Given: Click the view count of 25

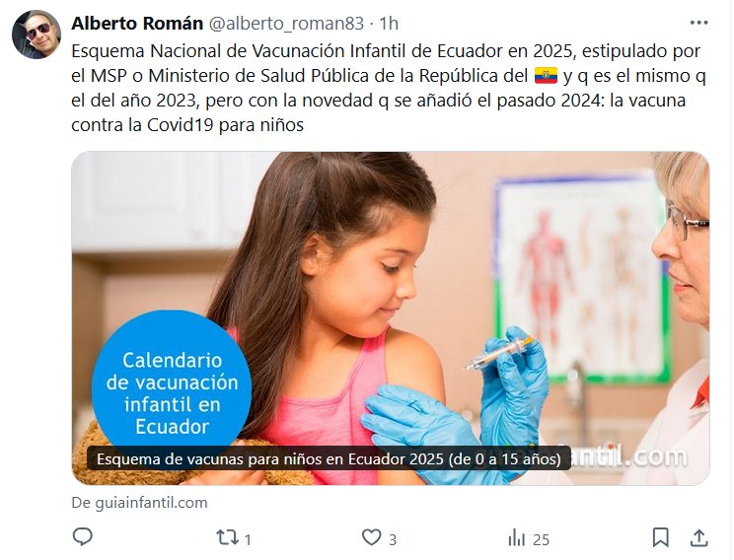Looking at the screenshot, I should coord(542,540).
